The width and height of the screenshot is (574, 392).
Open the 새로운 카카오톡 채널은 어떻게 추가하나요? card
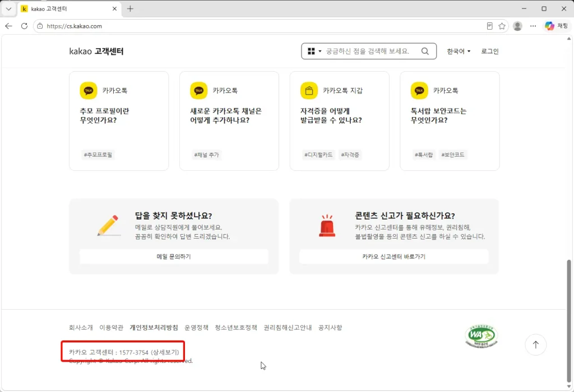229,121
